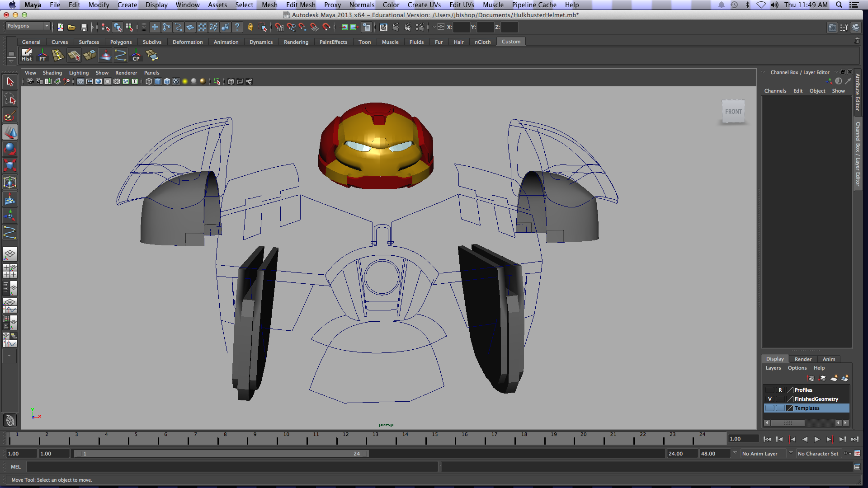
Task: Activate the Paint Selection tool
Action: click(10, 116)
